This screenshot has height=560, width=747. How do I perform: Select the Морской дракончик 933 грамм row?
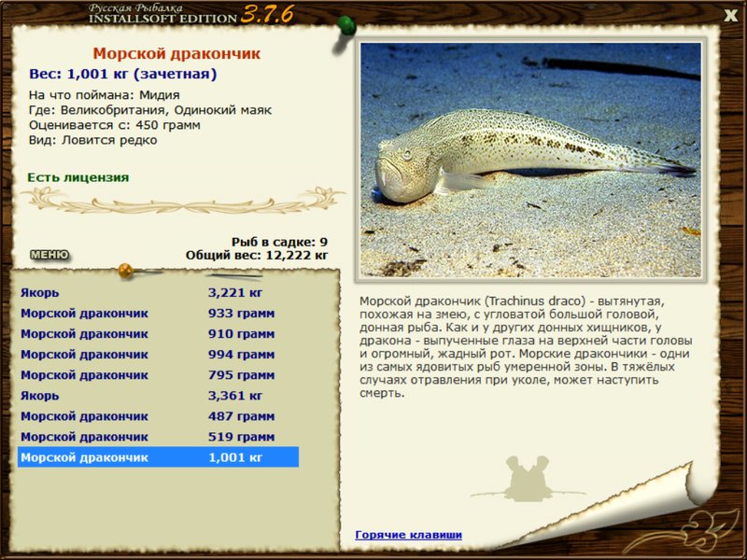[x=158, y=314]
